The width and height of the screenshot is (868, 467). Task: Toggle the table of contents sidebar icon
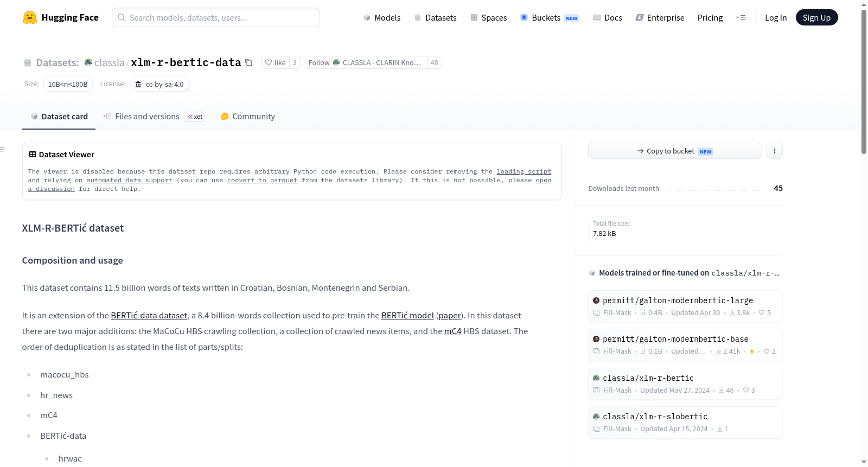click(x=2, y=149)
